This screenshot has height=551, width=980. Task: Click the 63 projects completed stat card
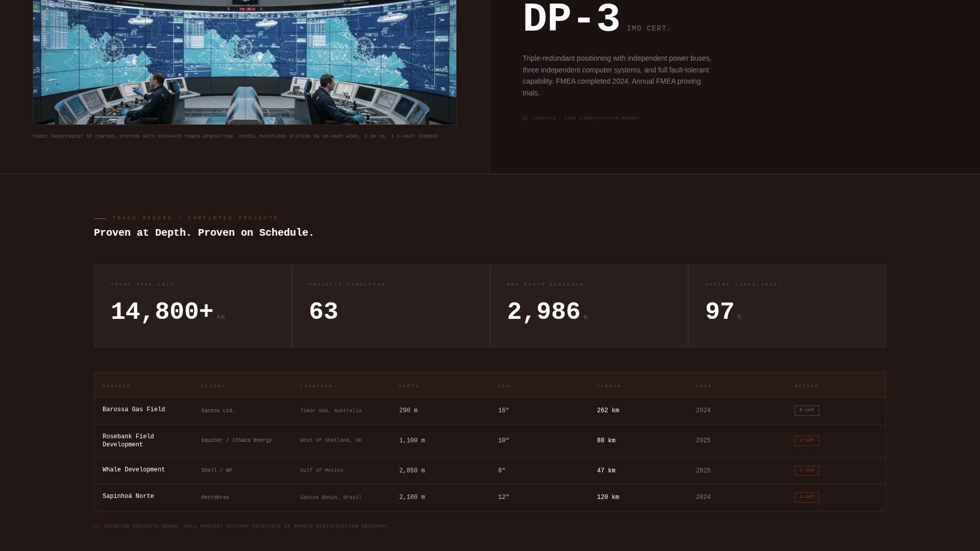tap(390, 306)
